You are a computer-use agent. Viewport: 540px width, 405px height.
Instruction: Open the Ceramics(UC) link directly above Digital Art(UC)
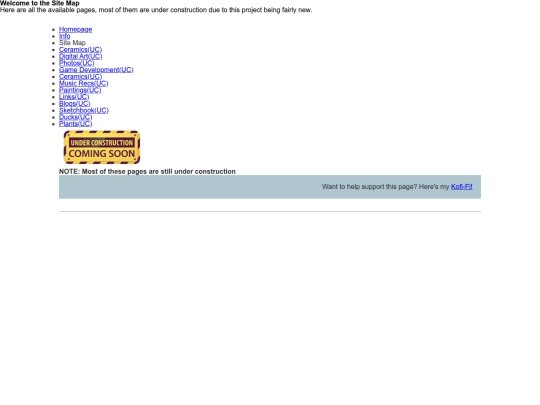coord(80,50)
